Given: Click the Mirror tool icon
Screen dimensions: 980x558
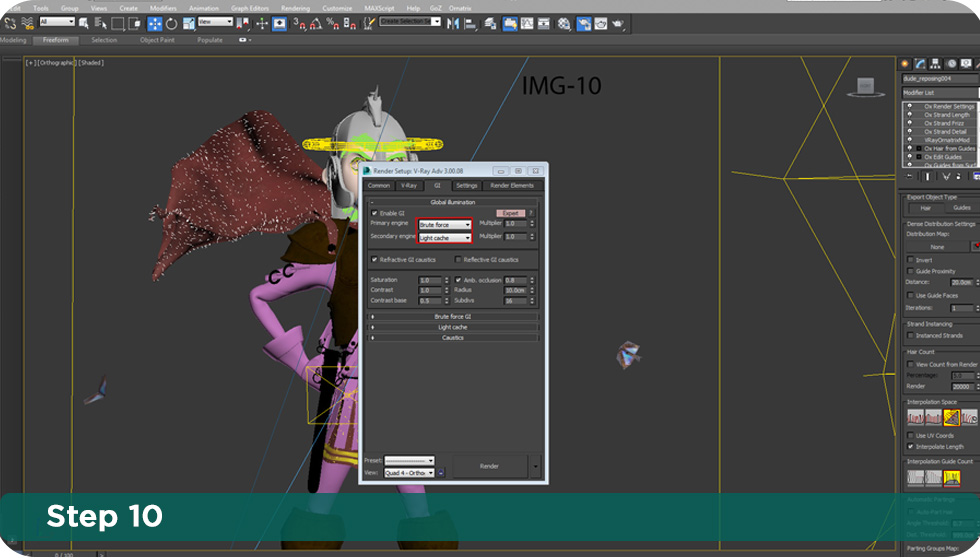Looking at the screenshot, I should (451, 23).
